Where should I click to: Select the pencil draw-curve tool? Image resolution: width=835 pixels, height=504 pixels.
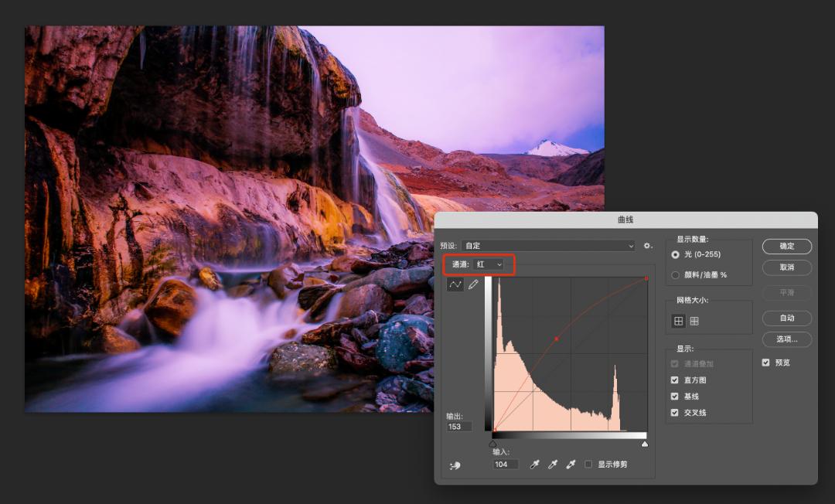tap(473, 284)
